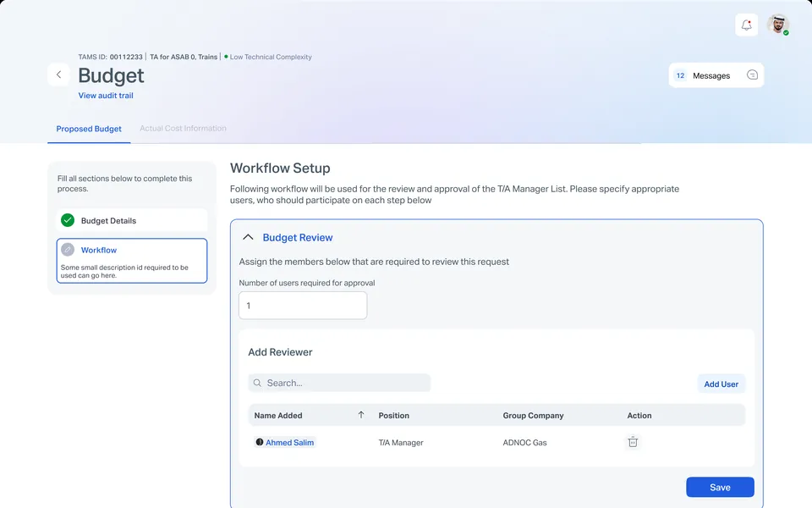Switch to the Actual Cost Information tab

tap(183, 129)
